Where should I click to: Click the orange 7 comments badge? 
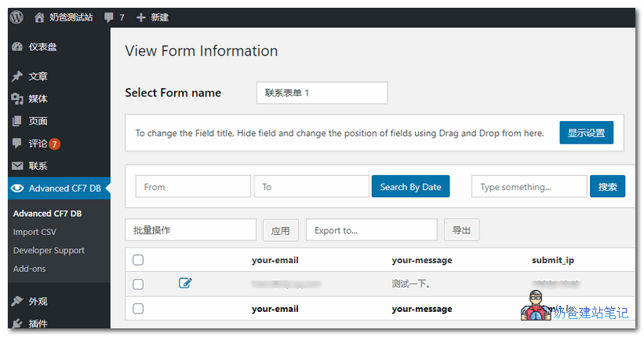54,144
